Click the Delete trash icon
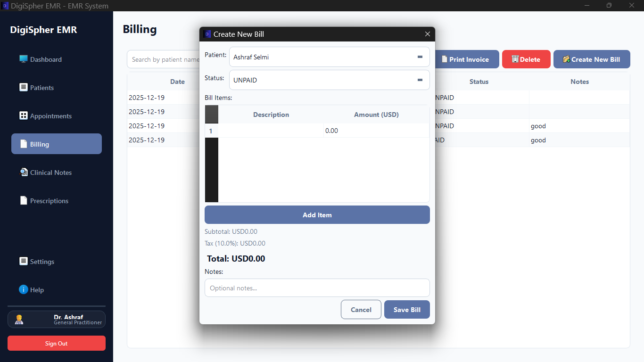 tap(515, 59)
